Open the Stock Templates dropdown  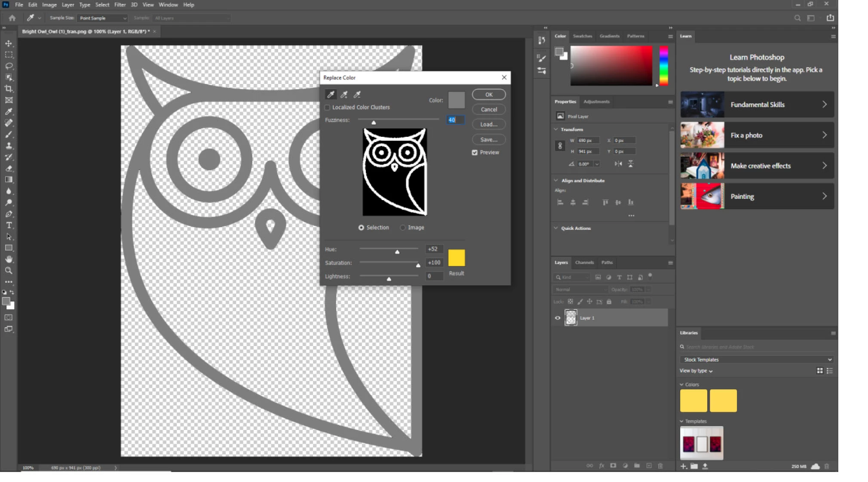point(757,359)
